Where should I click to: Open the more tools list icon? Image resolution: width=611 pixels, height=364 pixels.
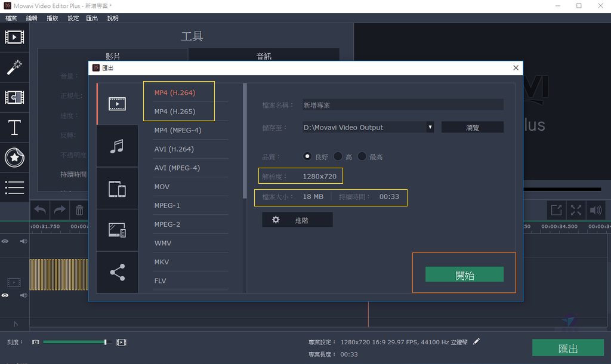14,187
